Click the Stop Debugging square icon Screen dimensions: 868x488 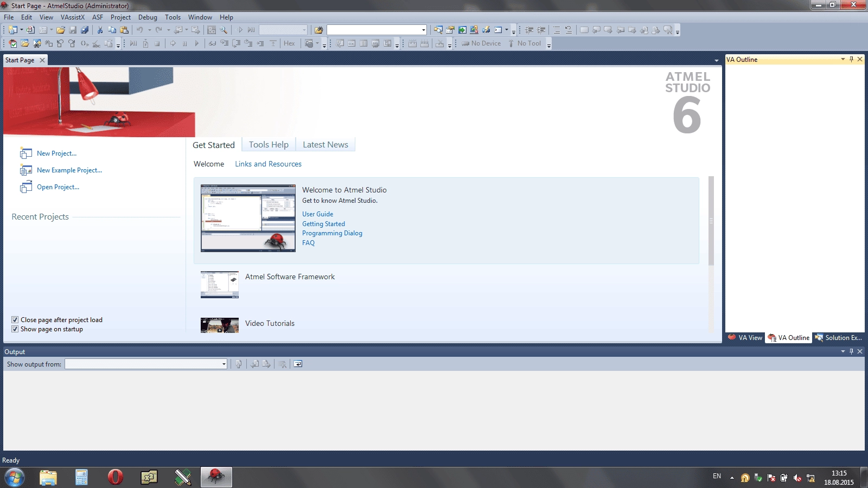tap(157, 43)
